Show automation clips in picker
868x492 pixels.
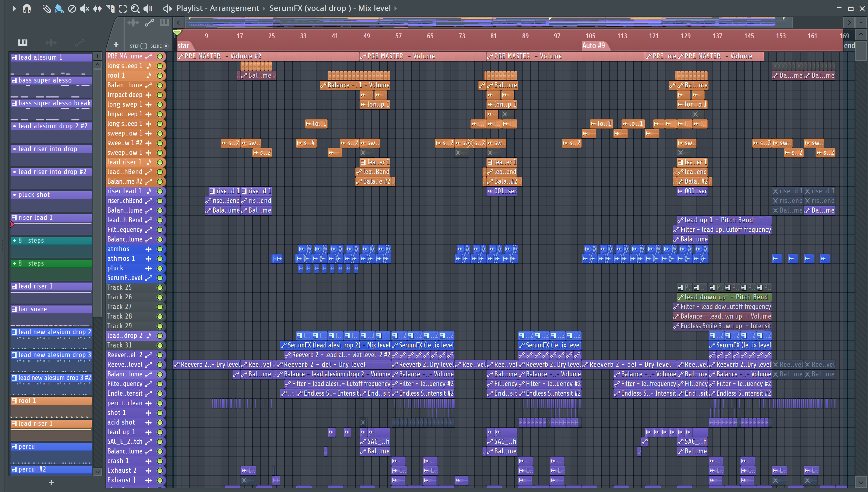[x=80, y=42]
